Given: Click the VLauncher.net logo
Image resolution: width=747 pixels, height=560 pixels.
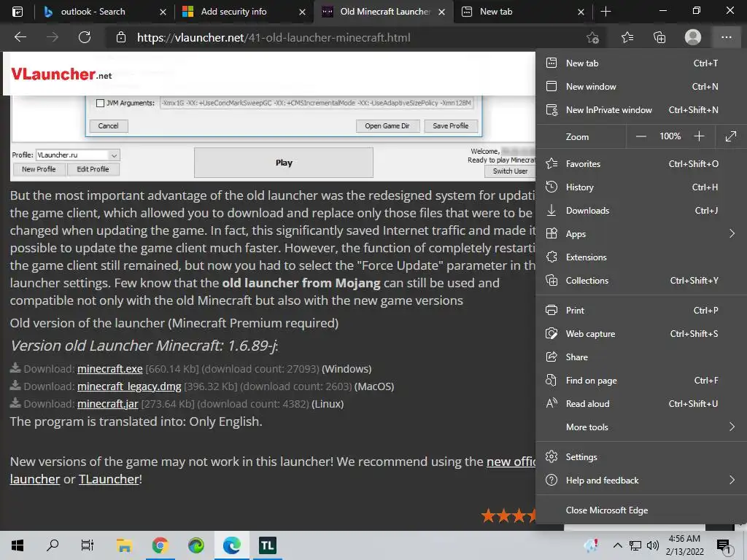Looking at the screenshot, I should (61, 74).
